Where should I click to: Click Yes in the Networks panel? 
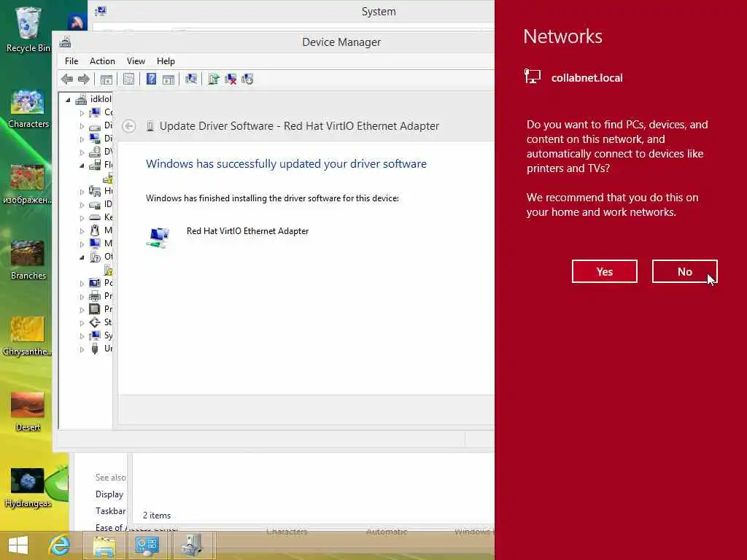pos(605,271)
